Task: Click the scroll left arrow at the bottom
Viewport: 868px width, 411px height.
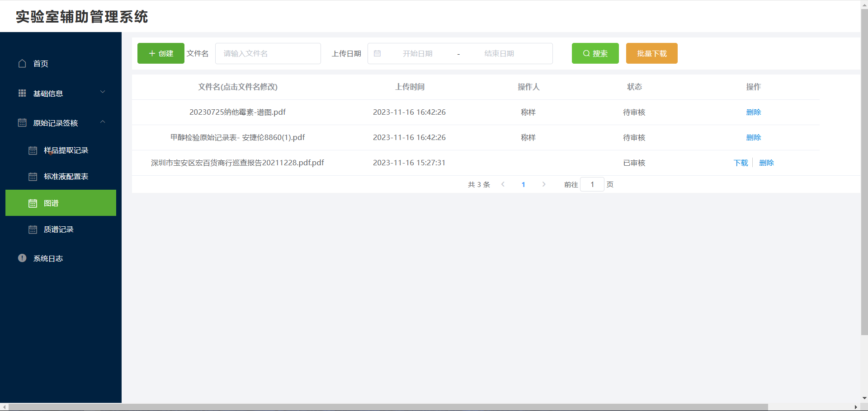Action: (x=4, y=407)
